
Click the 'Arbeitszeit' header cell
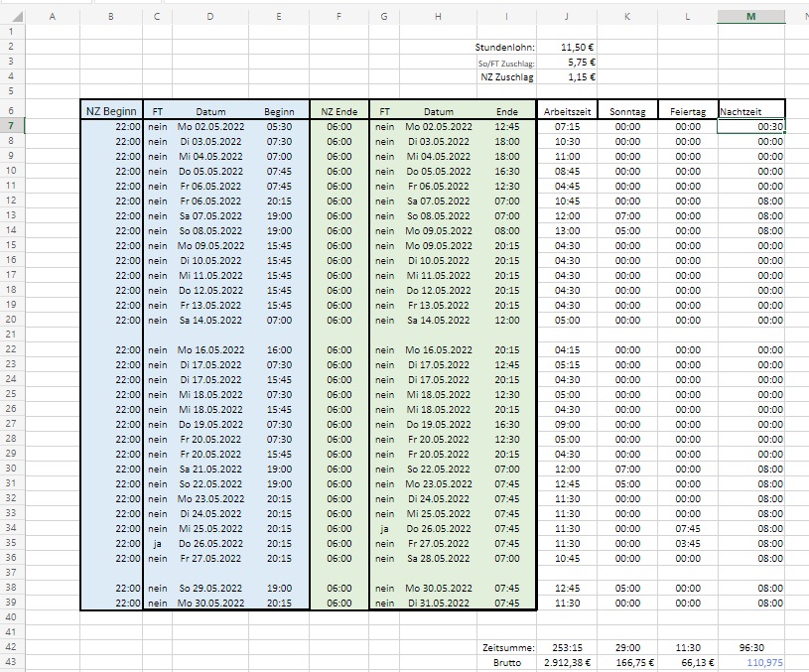tap(567, 111)
